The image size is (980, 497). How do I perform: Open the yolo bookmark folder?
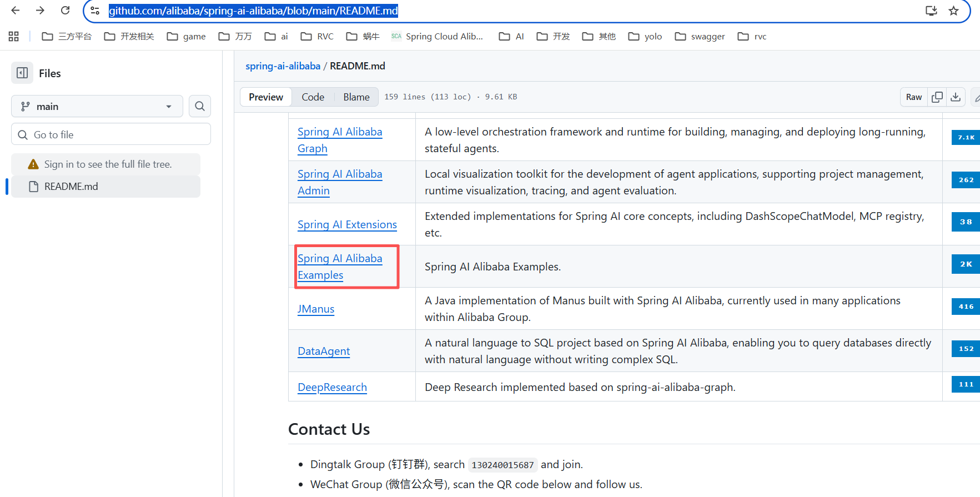645,37
